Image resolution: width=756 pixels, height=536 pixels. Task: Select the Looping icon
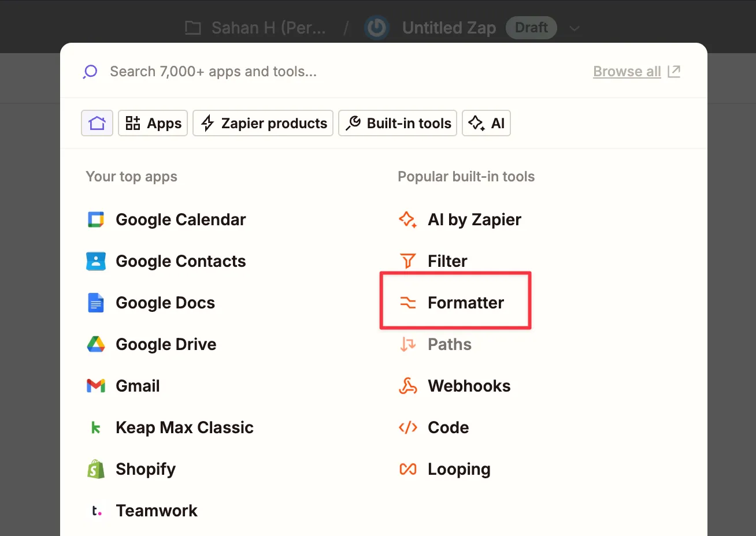click(408, 469)
